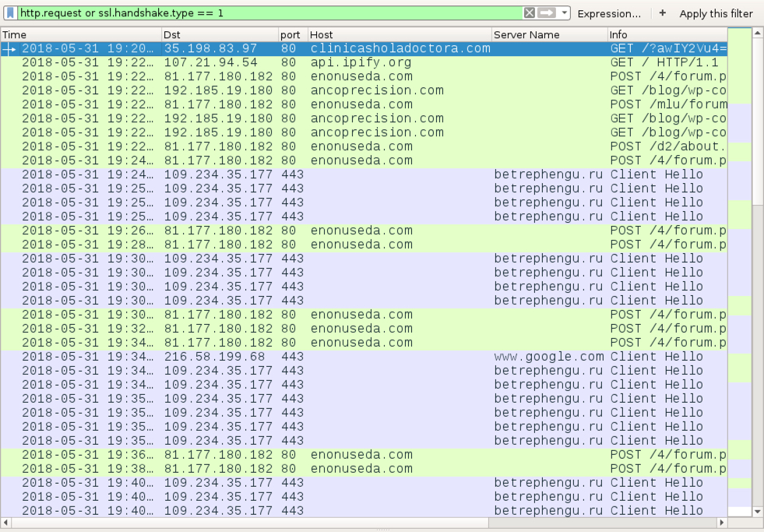Click the horizontal scrollbar right arrow
Viewport: 764px width, 532px height.
722,522
